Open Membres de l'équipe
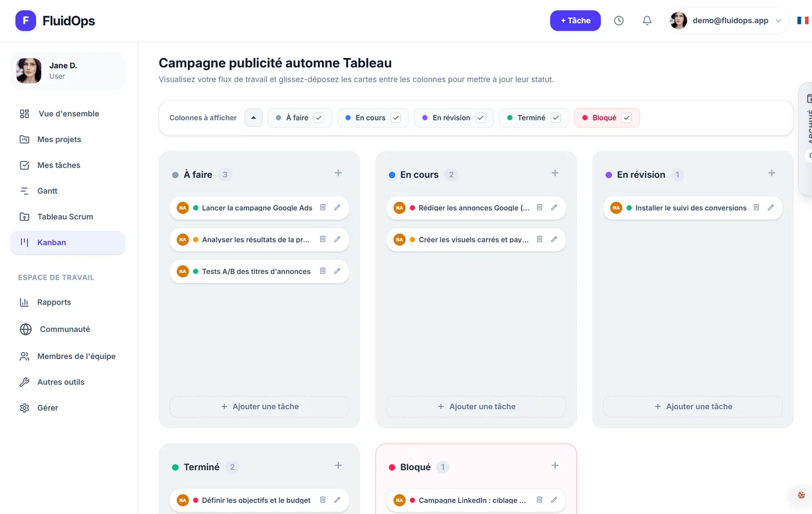Viewport: 812px width, 514px height. point(68,356)
